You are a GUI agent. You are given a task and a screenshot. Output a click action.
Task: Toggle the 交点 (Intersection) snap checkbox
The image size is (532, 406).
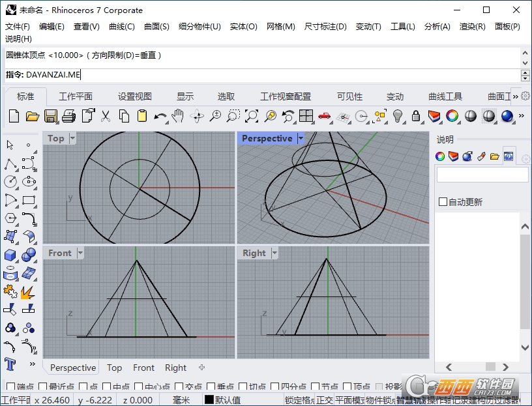click(179, 386)
